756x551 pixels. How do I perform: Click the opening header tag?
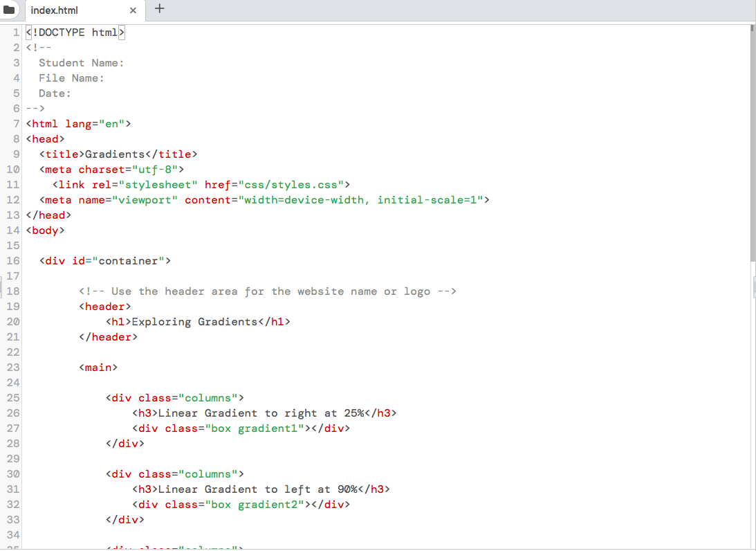(x=104, y=306)
